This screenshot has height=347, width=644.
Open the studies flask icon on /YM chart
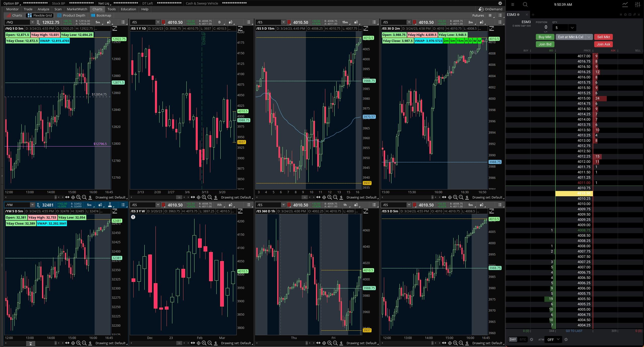click(x=110, y=205)
